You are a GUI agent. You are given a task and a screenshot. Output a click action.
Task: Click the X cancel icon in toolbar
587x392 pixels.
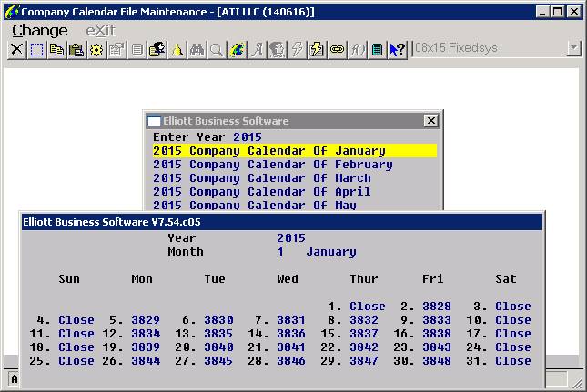[x=17, y=49]
